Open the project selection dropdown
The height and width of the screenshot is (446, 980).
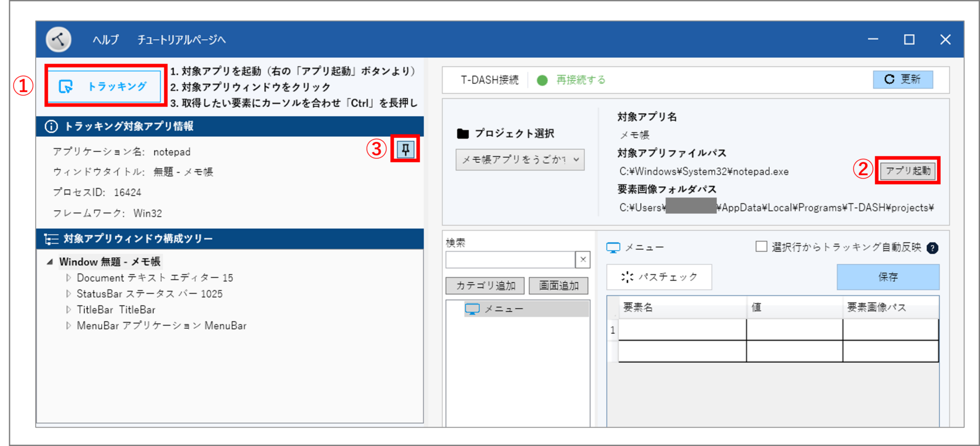pos(520,160)
